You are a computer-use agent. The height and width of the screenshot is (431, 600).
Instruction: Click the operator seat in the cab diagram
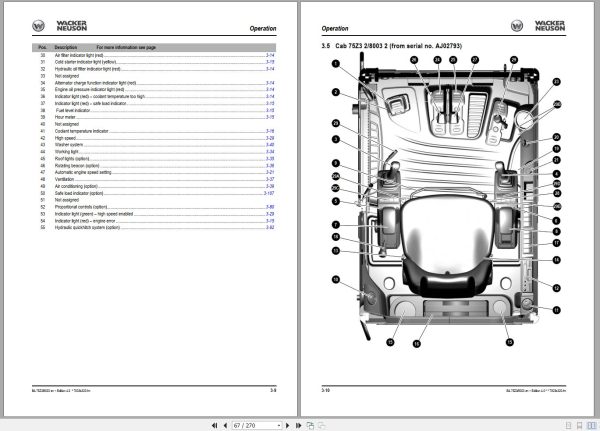447,245
